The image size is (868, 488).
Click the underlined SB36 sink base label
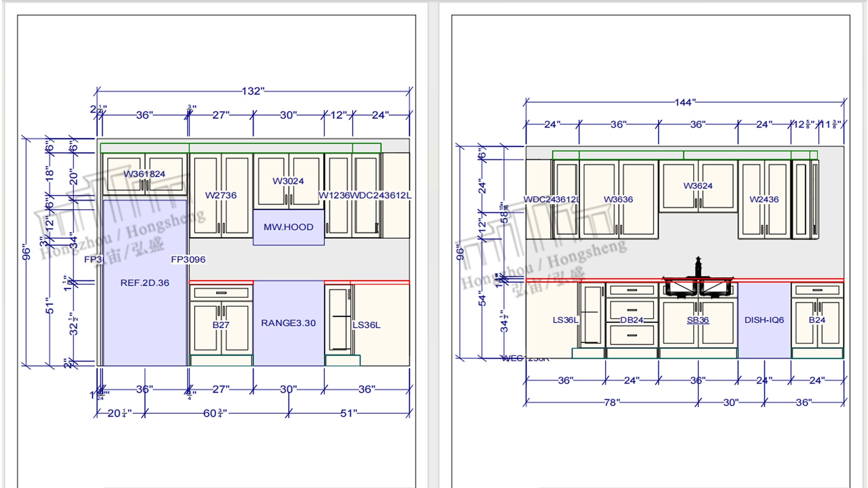(x=698, y=320)
